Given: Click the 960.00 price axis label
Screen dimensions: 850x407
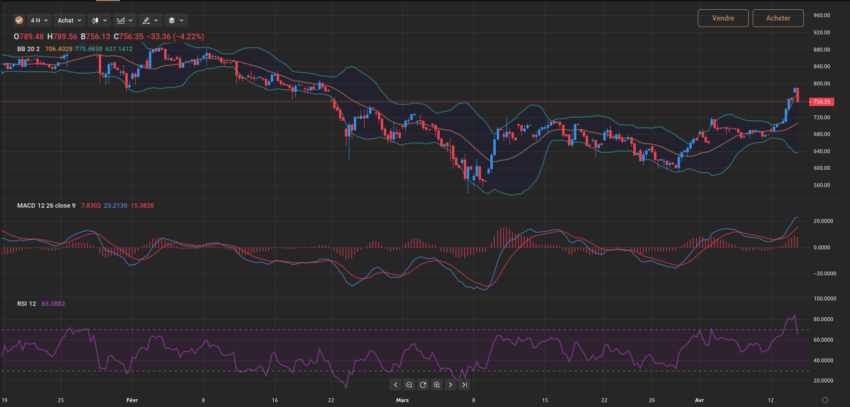Looking at the screenshot, I should point(822,15).
